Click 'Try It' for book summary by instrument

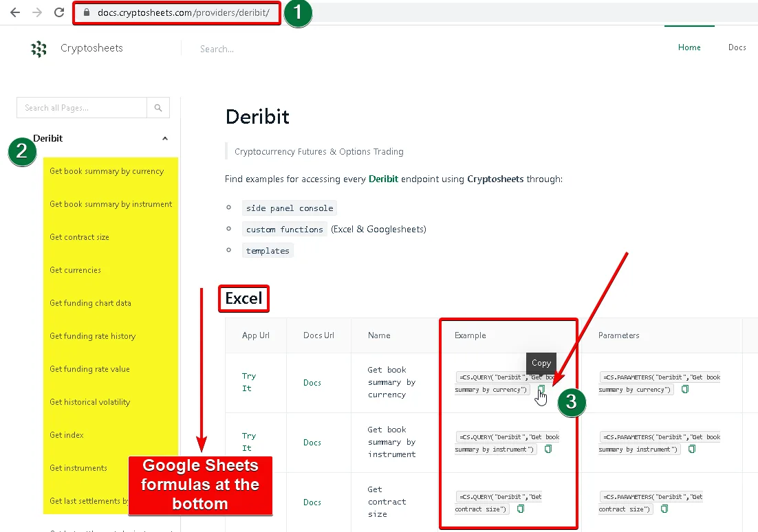pyautogui.click(x=249, y=442)
